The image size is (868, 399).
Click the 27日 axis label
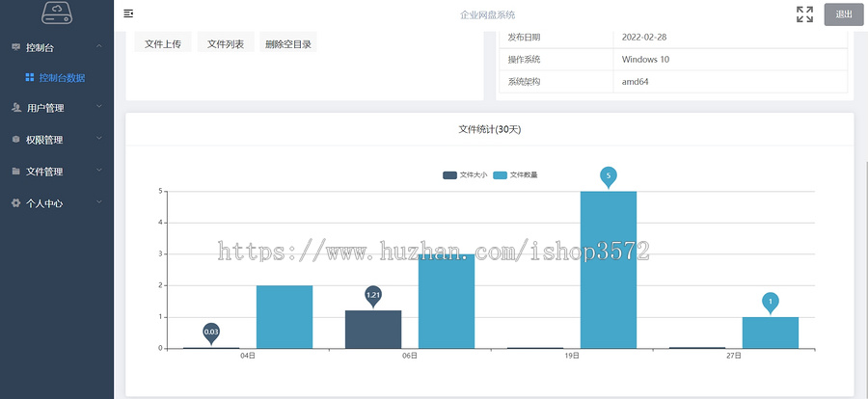click(734, 356)
